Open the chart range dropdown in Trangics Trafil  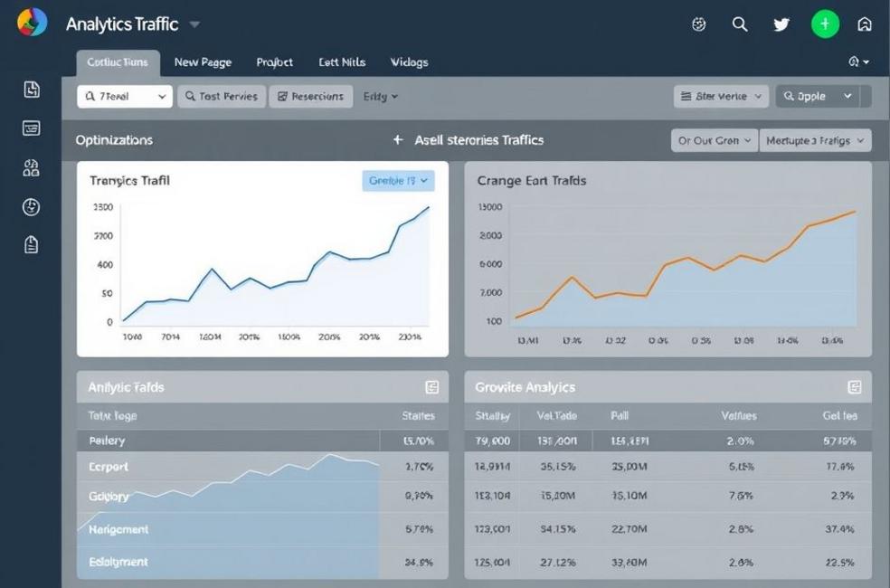coord(398,181)
